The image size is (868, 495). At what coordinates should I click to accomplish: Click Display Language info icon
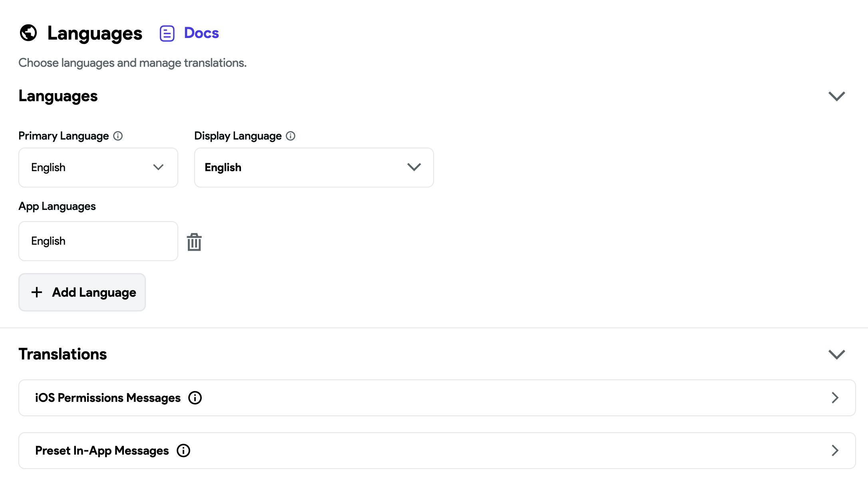[291, 136]
